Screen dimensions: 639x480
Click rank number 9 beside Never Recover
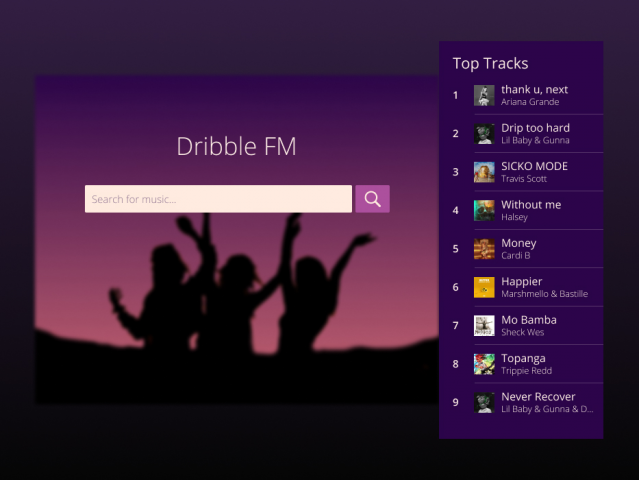click(455, 403)
